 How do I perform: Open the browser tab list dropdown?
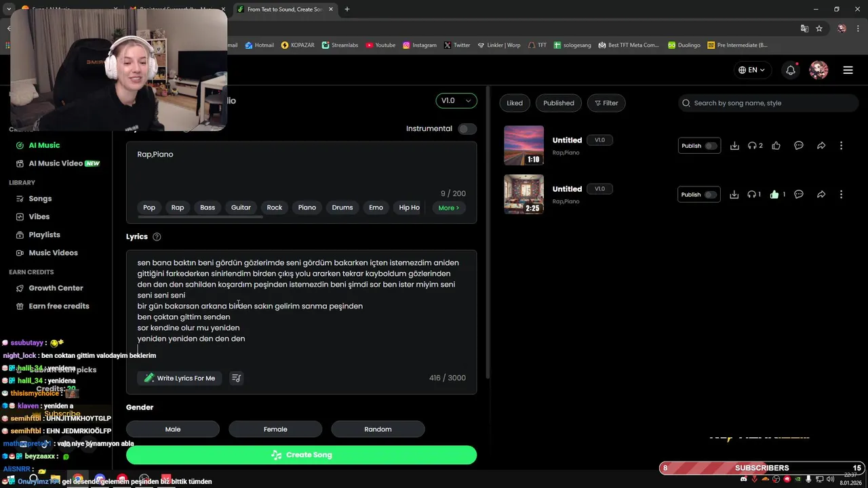[x=9, y=9]
